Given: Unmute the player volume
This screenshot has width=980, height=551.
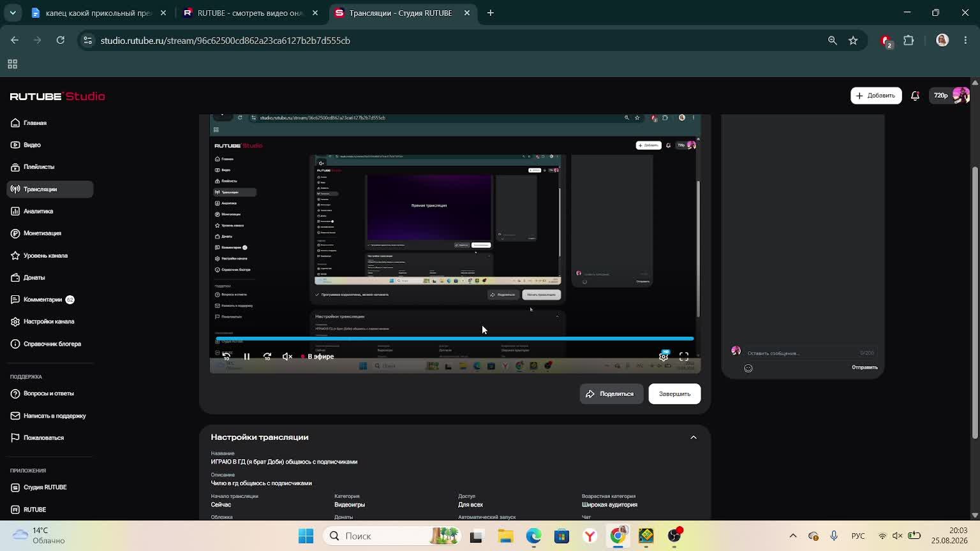Looking at the screenshot, I should [x=288, y=356].
